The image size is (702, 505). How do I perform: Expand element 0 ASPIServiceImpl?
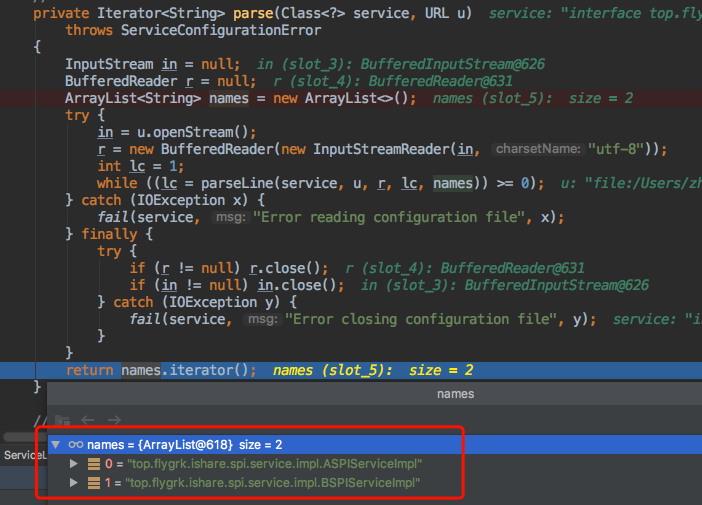click(x=74, y=463)
